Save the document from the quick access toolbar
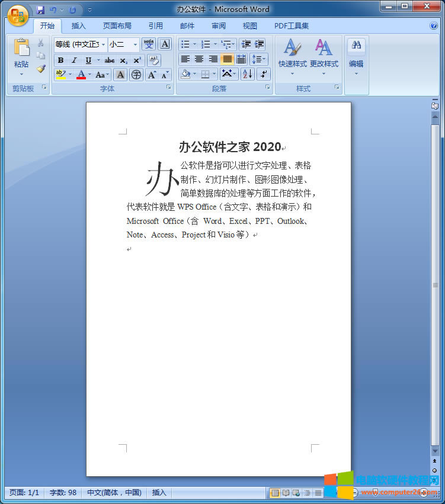The image size is (445, 504). pos(40,10)
